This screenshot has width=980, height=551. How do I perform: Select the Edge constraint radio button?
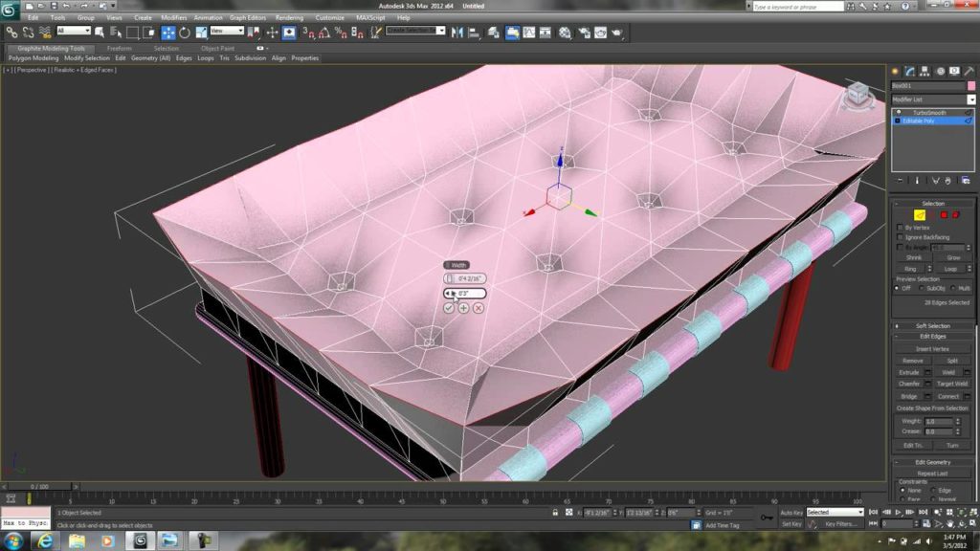[932, 491]
